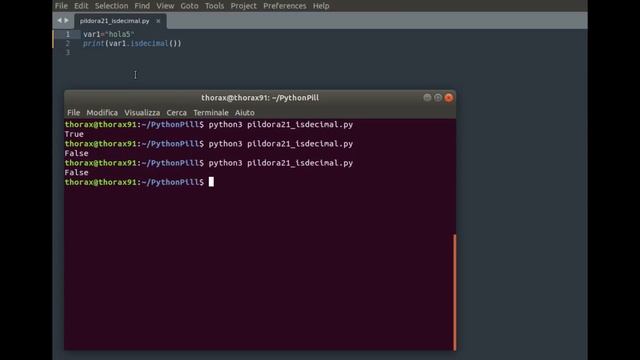Open terminal Cerca menu
Viewport: 640px width, 360px height.
tap(176, 113)
